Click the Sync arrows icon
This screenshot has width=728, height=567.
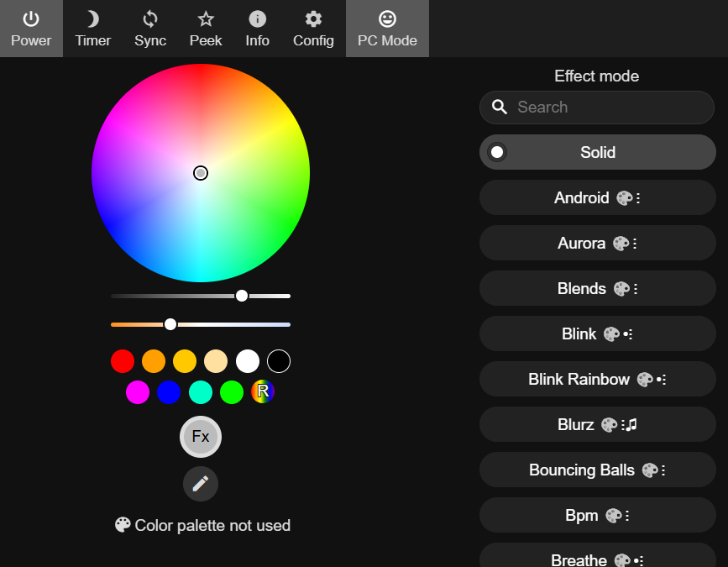(x=150, y=29)
